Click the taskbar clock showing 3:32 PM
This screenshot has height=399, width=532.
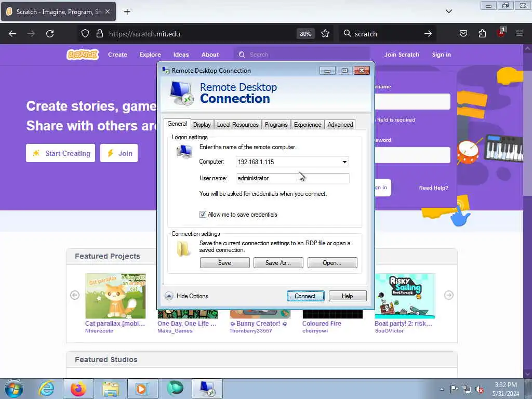pos(506,389)
